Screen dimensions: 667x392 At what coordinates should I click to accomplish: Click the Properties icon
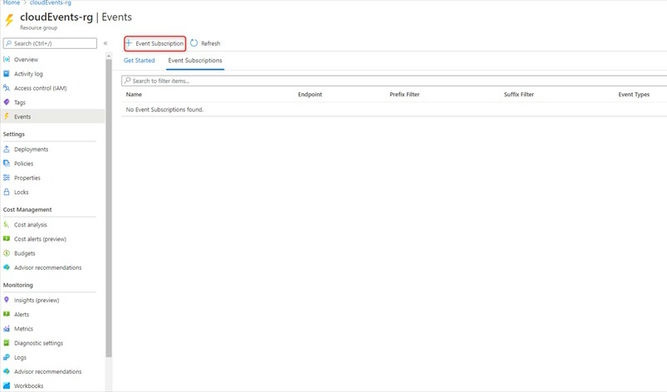coord(6,178)
